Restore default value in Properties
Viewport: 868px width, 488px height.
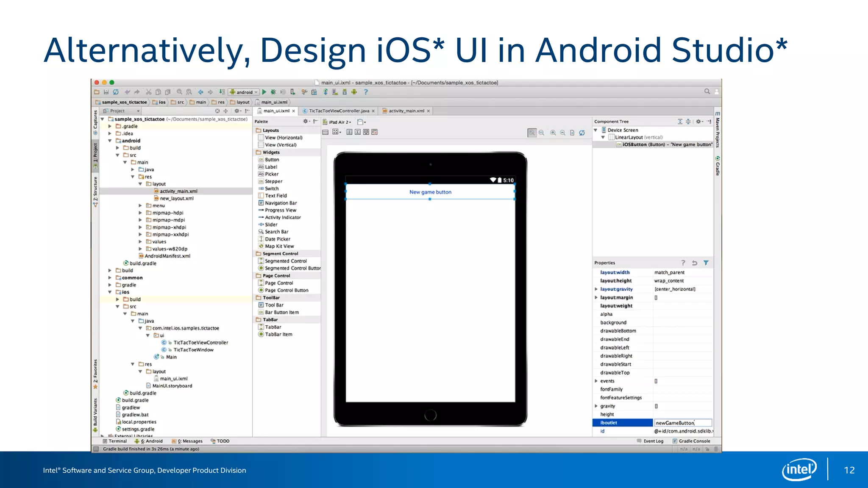point(694,263)
